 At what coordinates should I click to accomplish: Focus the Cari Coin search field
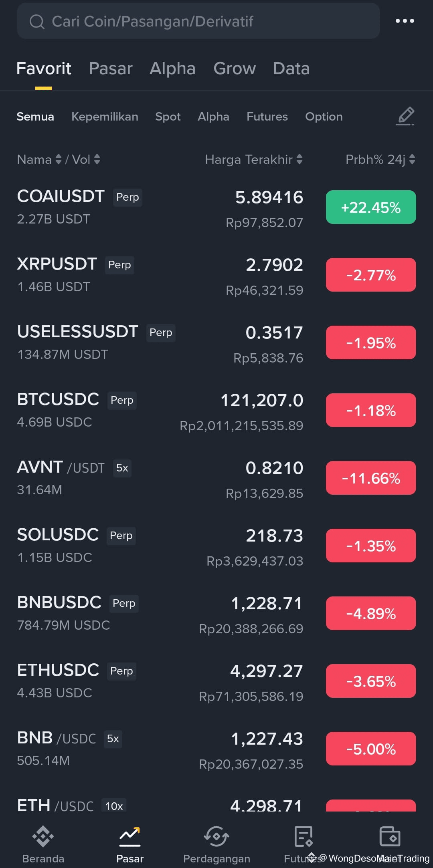198,21
